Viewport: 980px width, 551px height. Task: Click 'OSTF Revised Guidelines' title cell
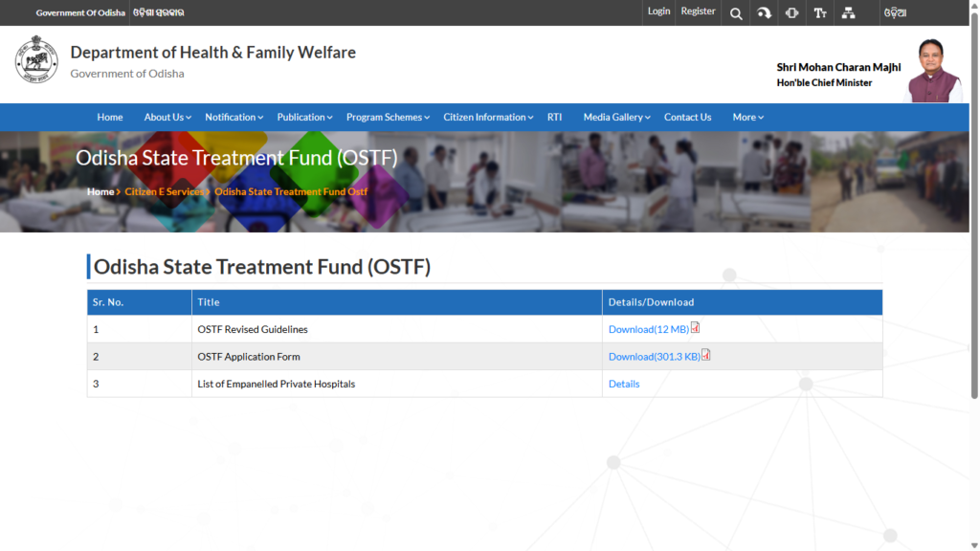397,329
